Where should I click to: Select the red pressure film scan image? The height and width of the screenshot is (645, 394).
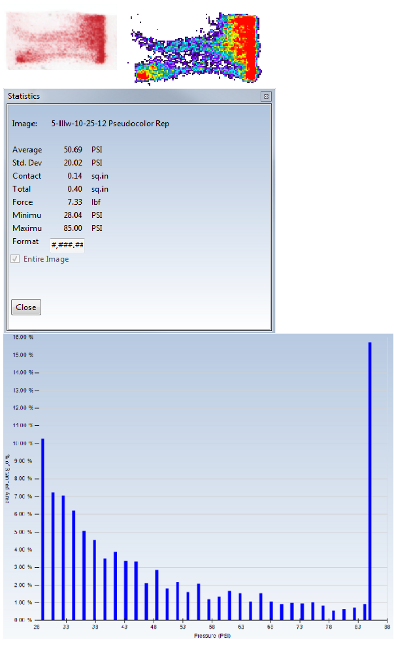[61, 40]
